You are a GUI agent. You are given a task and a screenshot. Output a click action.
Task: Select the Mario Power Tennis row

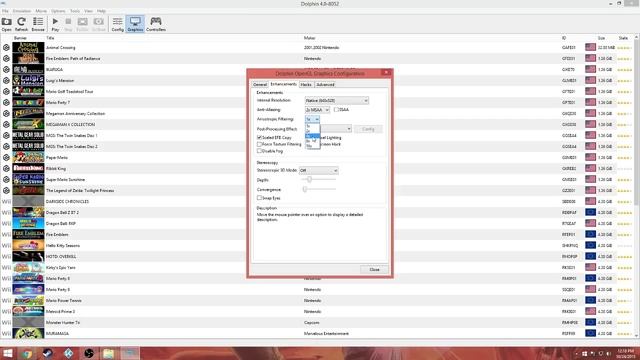318,300
